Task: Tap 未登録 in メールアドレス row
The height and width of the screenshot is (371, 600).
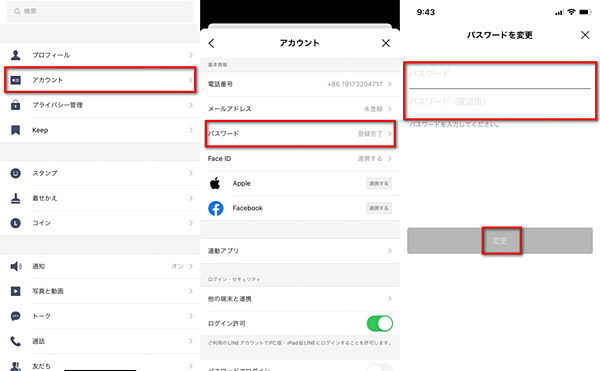Action: pyautogui.click(x=373, y=109)
